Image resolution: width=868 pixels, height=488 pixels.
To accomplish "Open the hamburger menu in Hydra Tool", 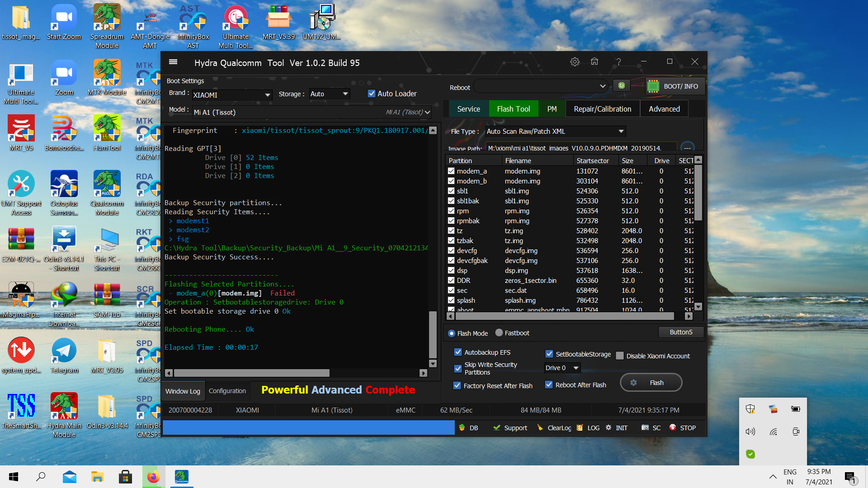I will [173, 62].
